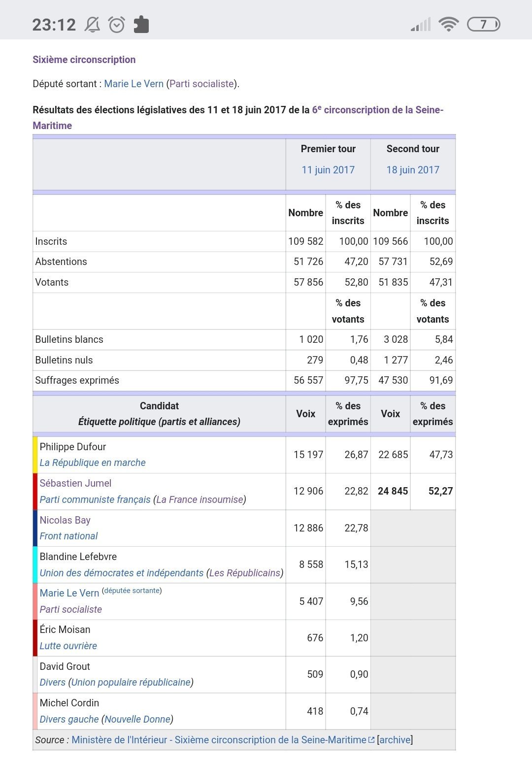
Task: Open the Nouvelle Donne party link
Action: (x=137, y=719)
